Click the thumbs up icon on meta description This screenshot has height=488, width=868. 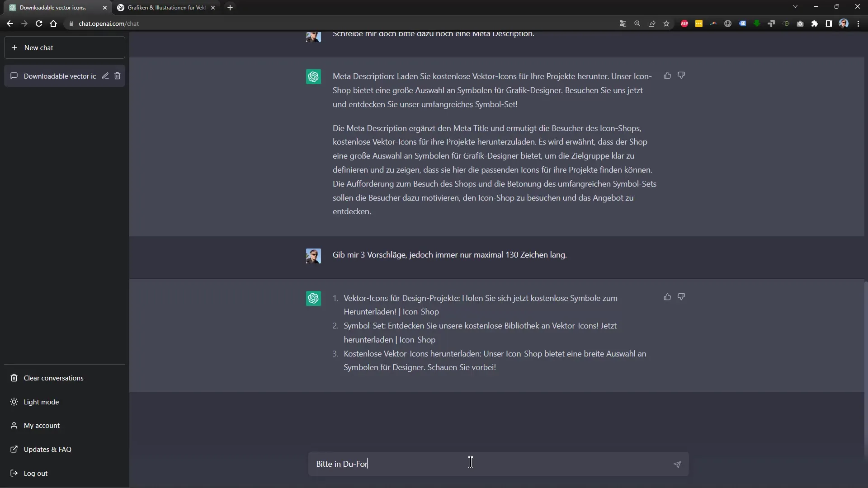pyautogui.click(x=667, y=75)
